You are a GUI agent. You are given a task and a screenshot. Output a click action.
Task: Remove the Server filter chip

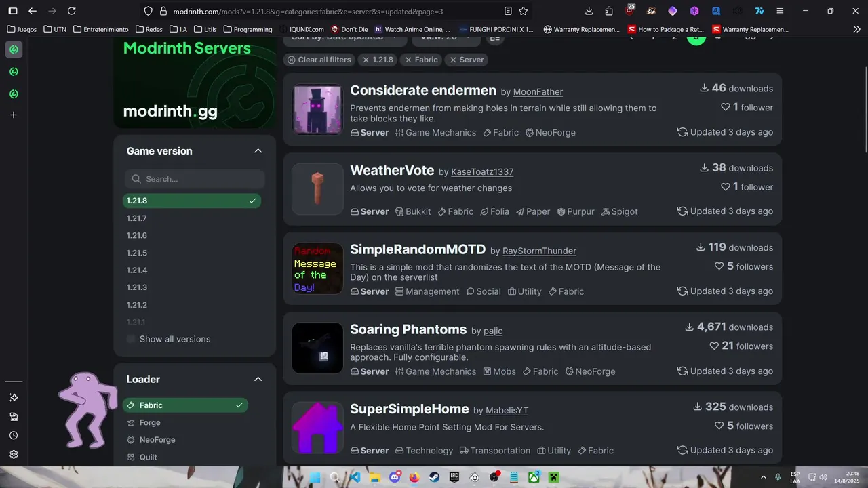tap(467, 60)
